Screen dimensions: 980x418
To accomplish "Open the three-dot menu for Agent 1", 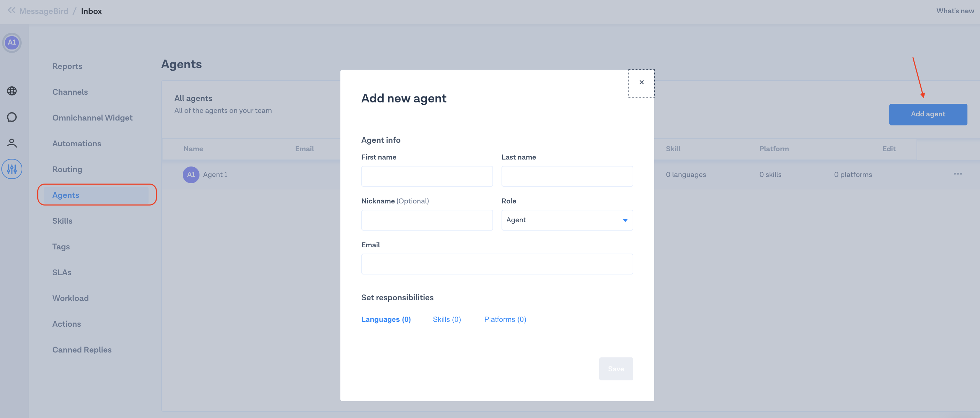I will [x=958, y=174].
